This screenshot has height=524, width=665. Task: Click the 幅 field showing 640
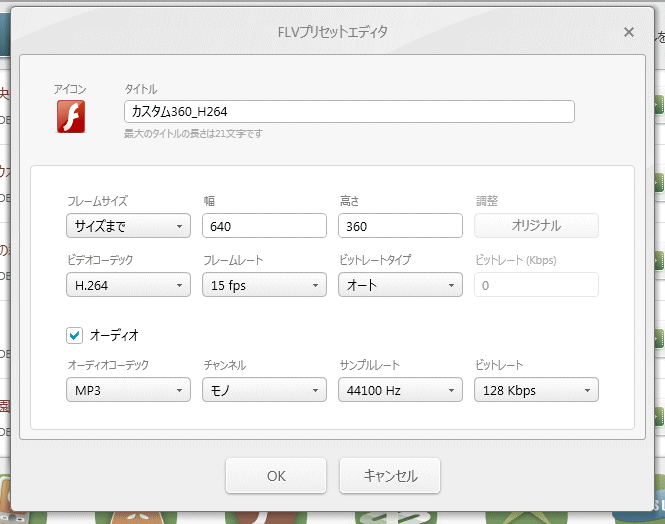[x=264, y=226]
